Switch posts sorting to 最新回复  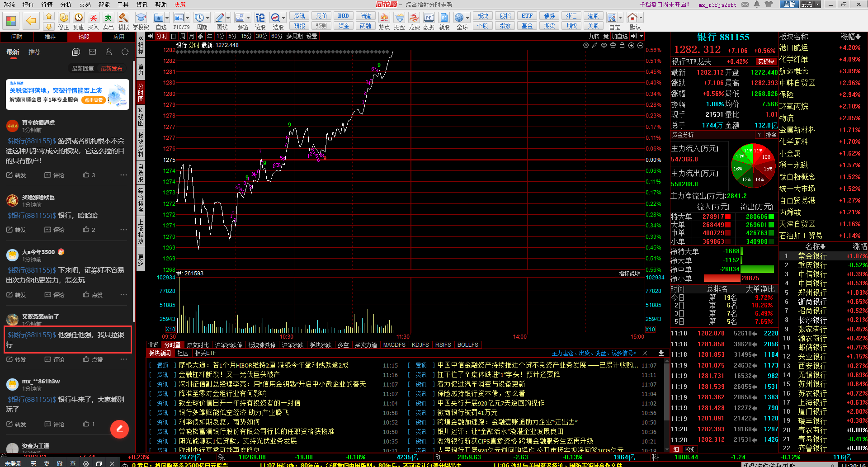tap(83, 69)
